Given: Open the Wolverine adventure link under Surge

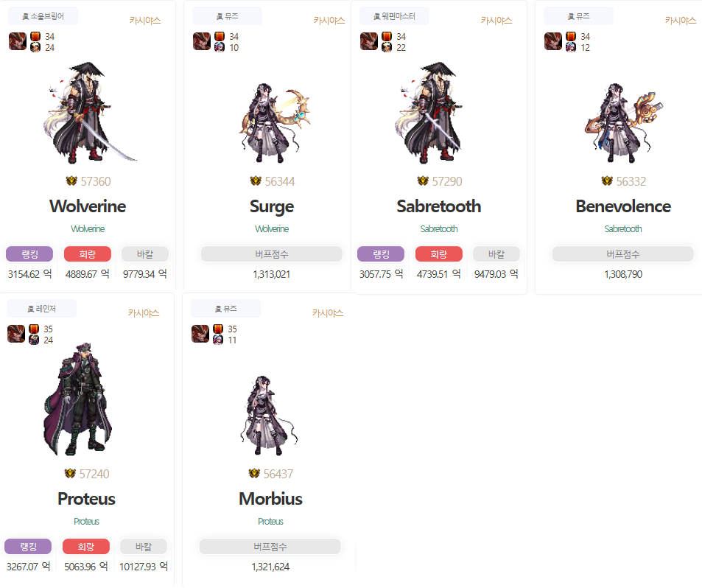Looking at the screenshot, I should (272, 229).
